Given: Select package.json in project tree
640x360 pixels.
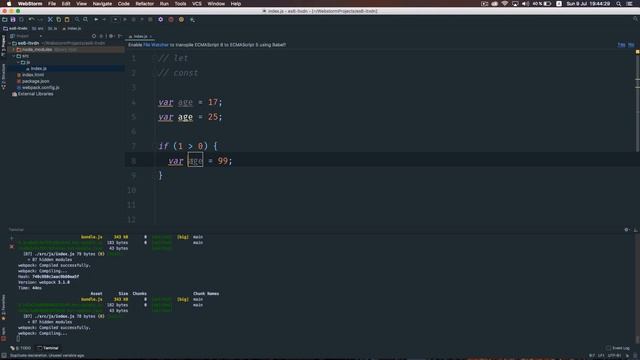Looking at the screenshot, I should pos(36,81).
